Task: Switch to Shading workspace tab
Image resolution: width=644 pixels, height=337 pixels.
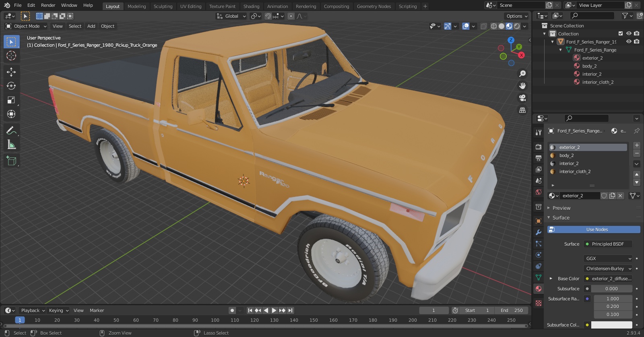Action: [x=251, y=6]
